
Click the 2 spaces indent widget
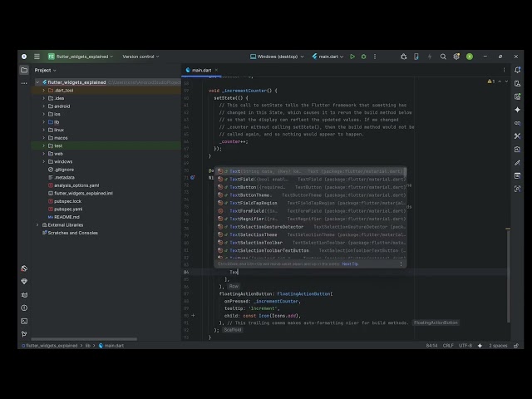tap(498, 346)
